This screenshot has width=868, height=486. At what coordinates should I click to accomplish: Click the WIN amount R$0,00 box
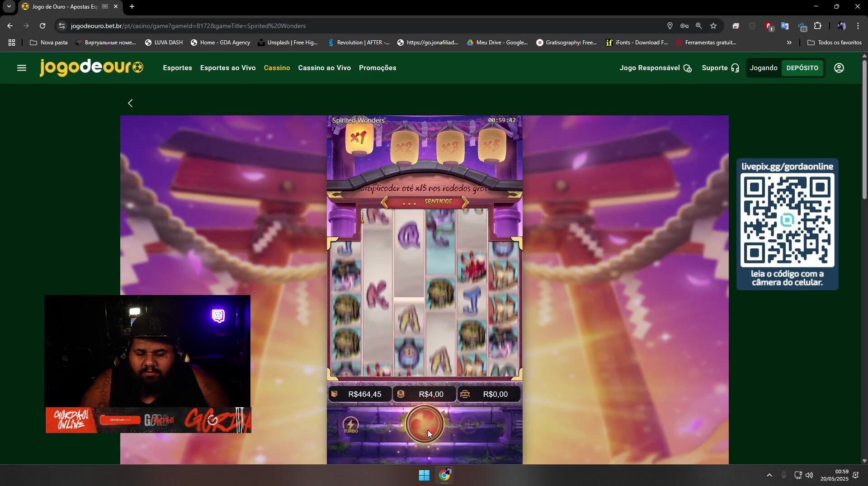coord(489,394)
